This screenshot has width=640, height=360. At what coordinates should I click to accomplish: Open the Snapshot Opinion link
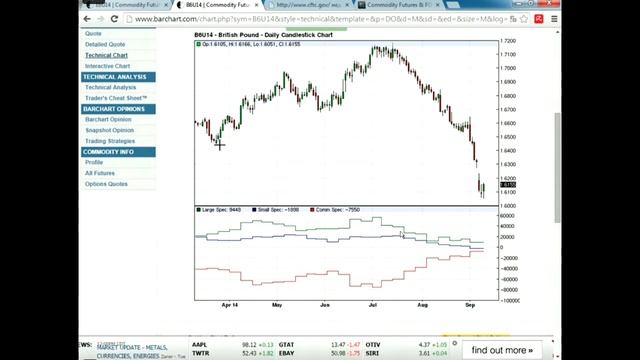(109, 130)
